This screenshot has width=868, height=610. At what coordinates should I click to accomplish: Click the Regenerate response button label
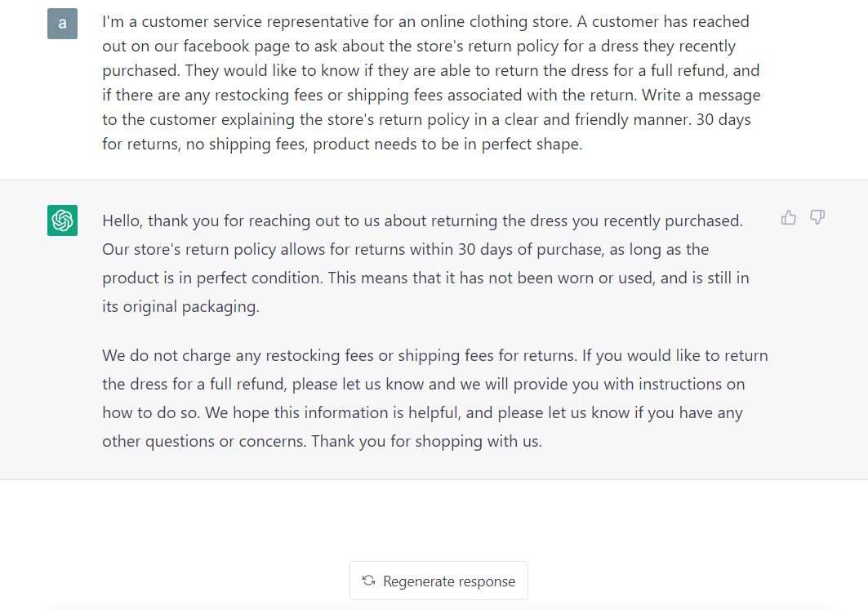pos(449,581)
